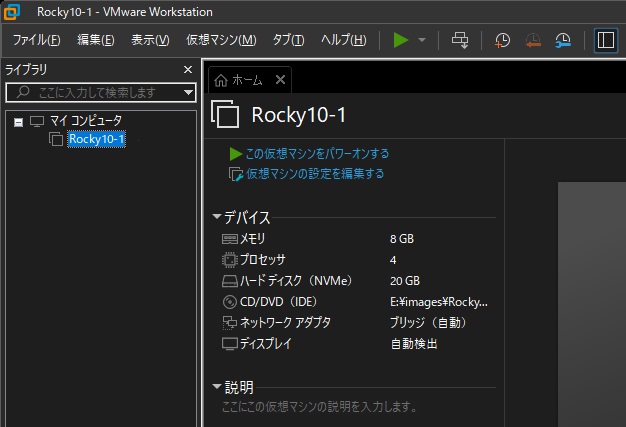Screen dimensions: 626x427
Task: Open the タブ(T) menu
Action: pyautogui.click(x=288, y=40)
